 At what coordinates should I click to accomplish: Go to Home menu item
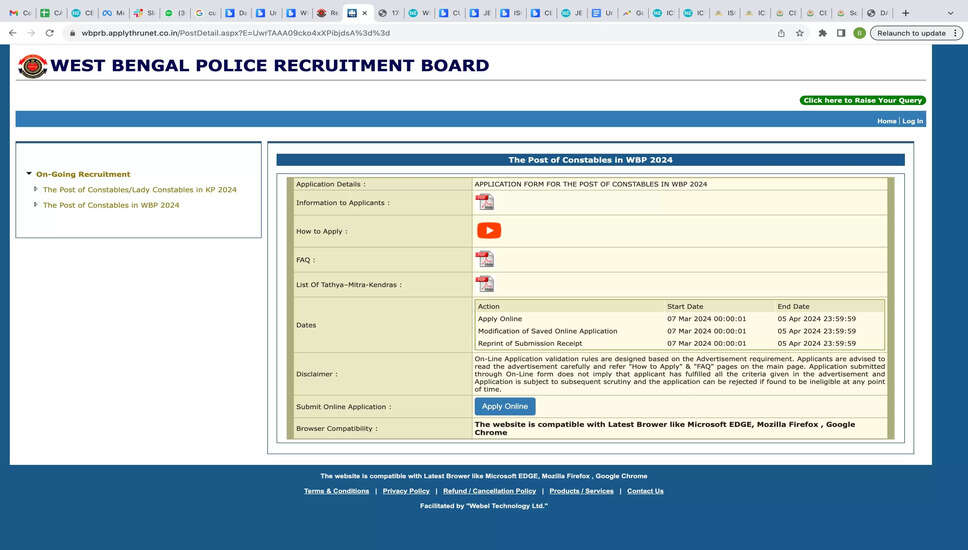886,121
